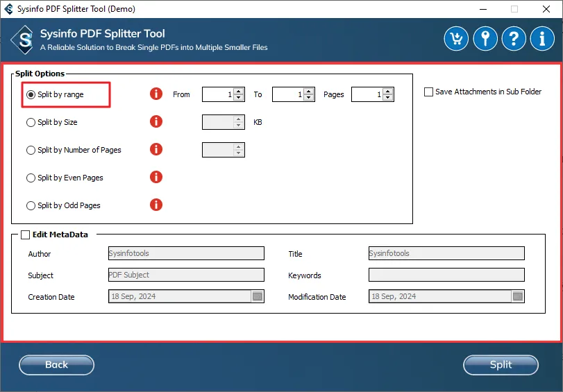The image size is (563, 392).
Task: Click into the Keywords text field
Action: (x=446, y=275)
